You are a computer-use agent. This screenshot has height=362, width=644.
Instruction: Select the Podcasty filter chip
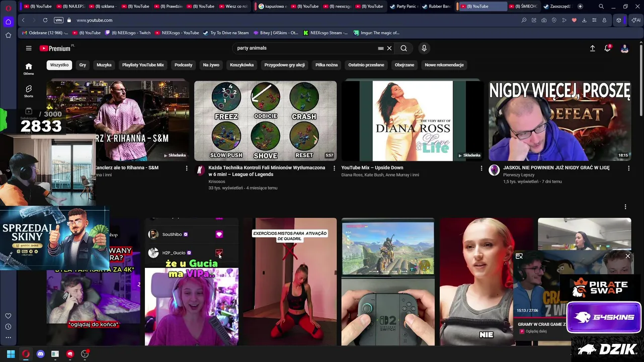click(184, 65)
